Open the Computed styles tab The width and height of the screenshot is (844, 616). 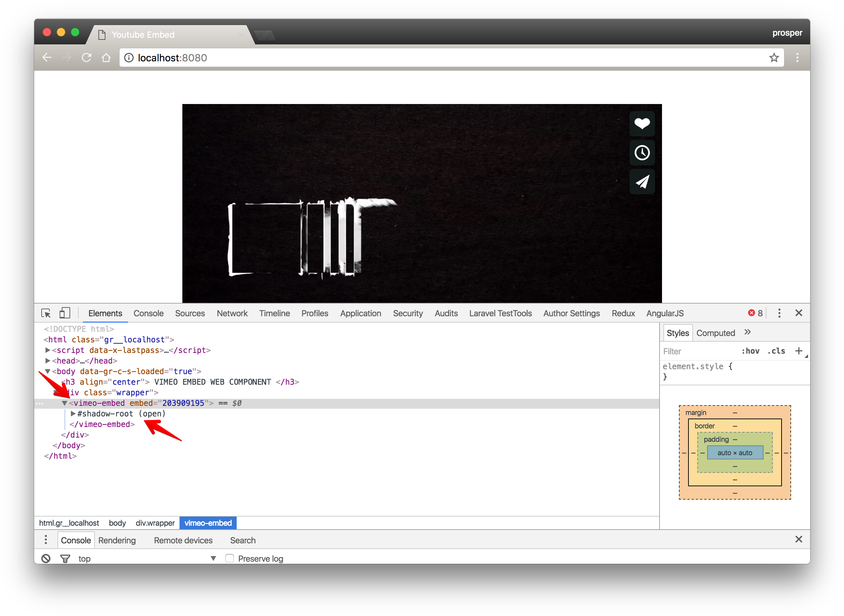715,333
